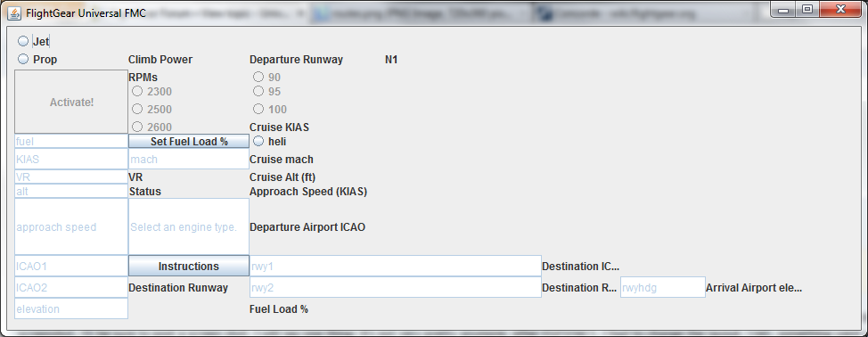This screenshot has width=868, height=337.
Task: Select the Prop engine type radio button
Action: pyautogui.click(x=23, y=59)
